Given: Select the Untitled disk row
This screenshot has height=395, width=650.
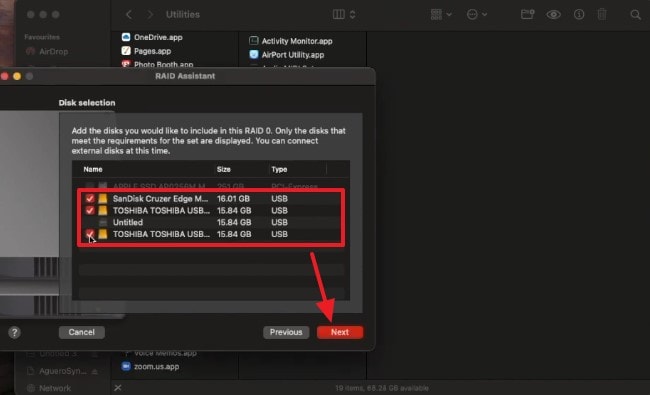Looking at the screenshot, I should coord(211,223).
